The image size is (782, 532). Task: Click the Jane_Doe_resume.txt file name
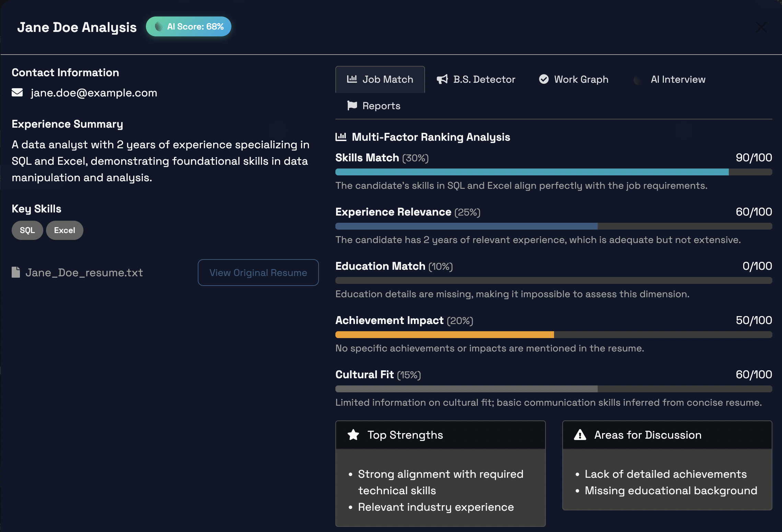[x=84, y=273]
